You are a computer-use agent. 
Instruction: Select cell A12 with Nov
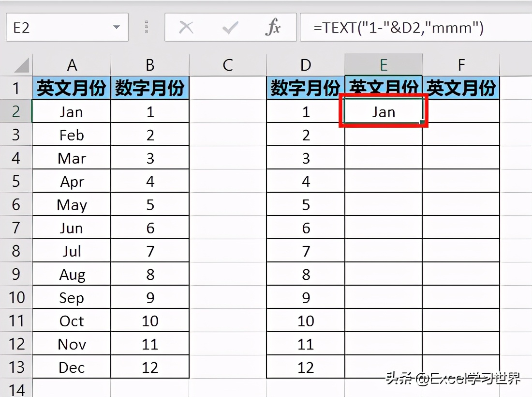pyautogui.click(x=72, y=344)
